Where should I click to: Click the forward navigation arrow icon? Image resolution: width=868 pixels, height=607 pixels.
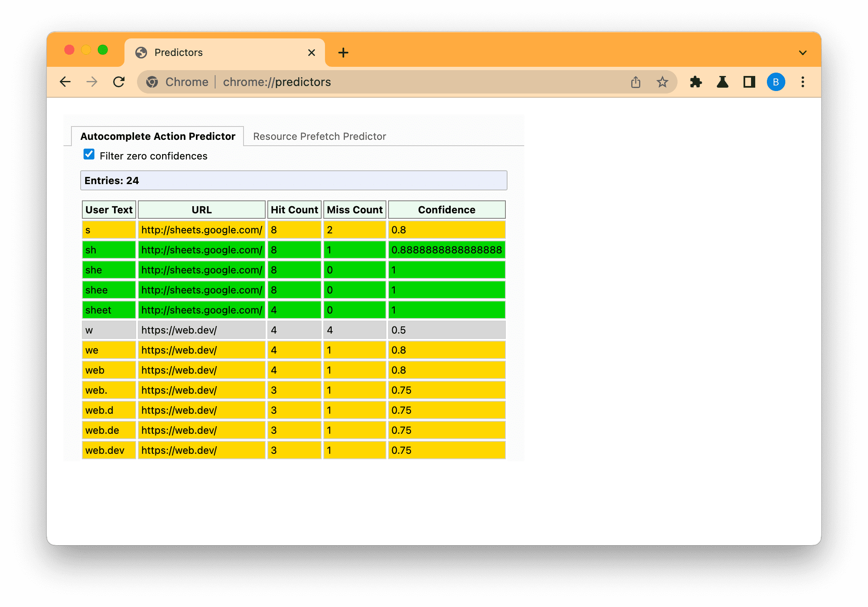point(91,82)
